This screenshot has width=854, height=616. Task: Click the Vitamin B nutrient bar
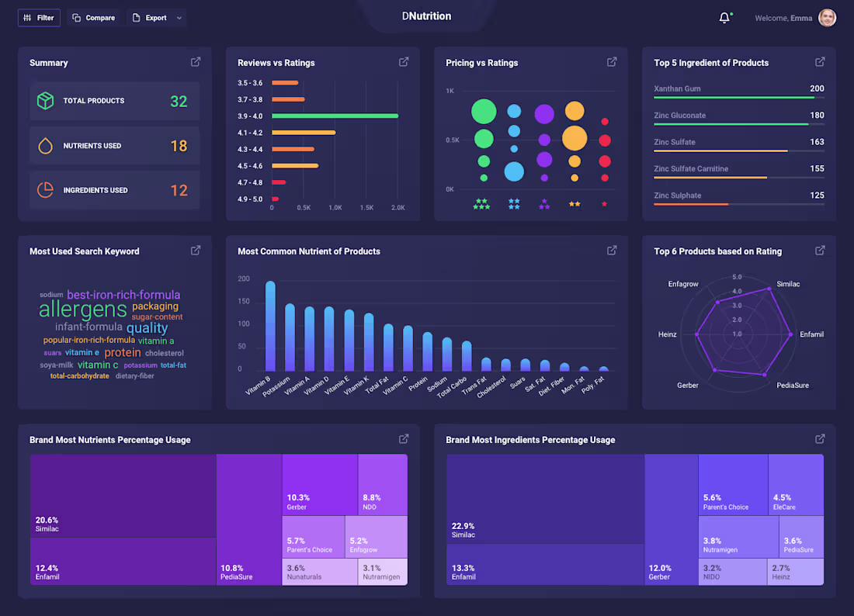270,326
